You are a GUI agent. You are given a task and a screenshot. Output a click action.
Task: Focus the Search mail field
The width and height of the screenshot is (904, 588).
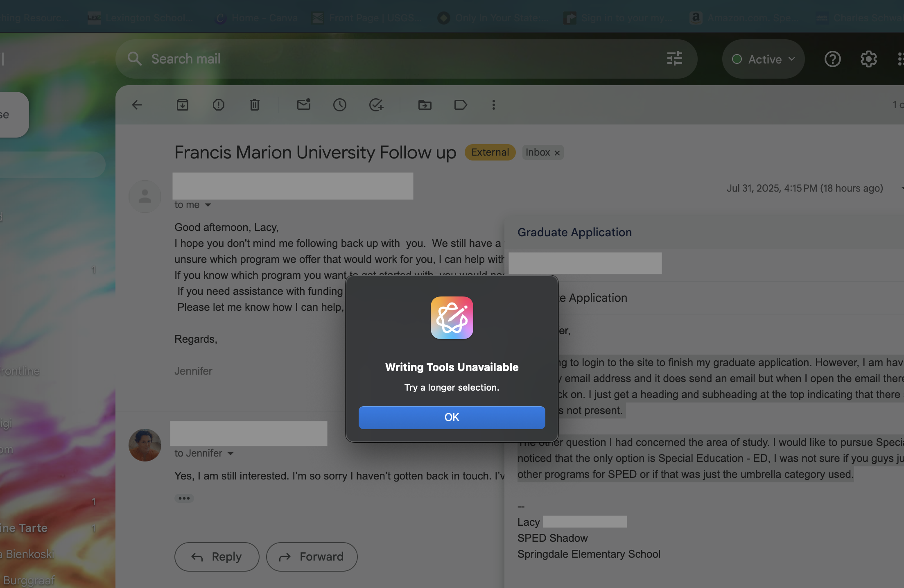(x=368, y=59)
